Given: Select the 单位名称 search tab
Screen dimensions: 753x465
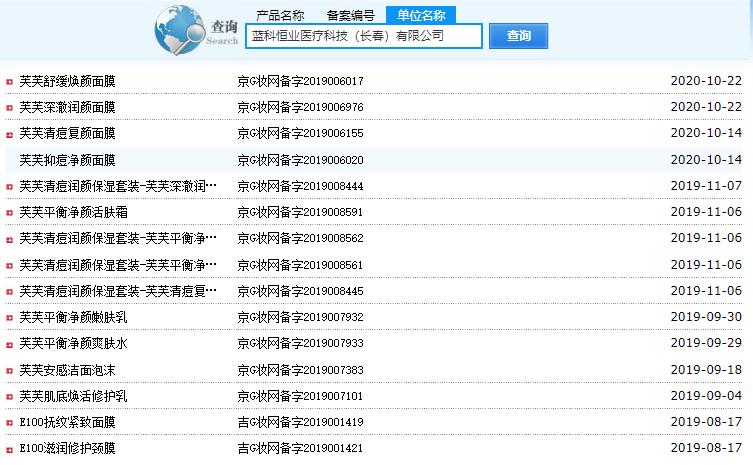Looking at the screenshot, I should [421, 15].
